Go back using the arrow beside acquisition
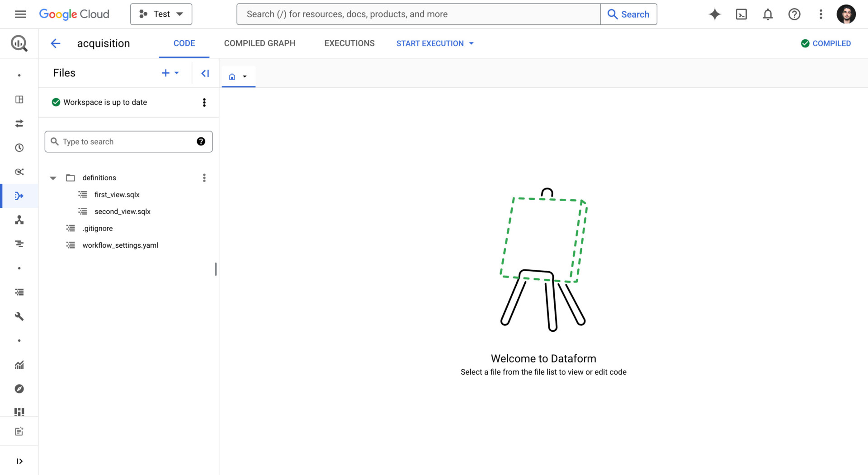Screen dimensions: 868x475 point(55,43)
